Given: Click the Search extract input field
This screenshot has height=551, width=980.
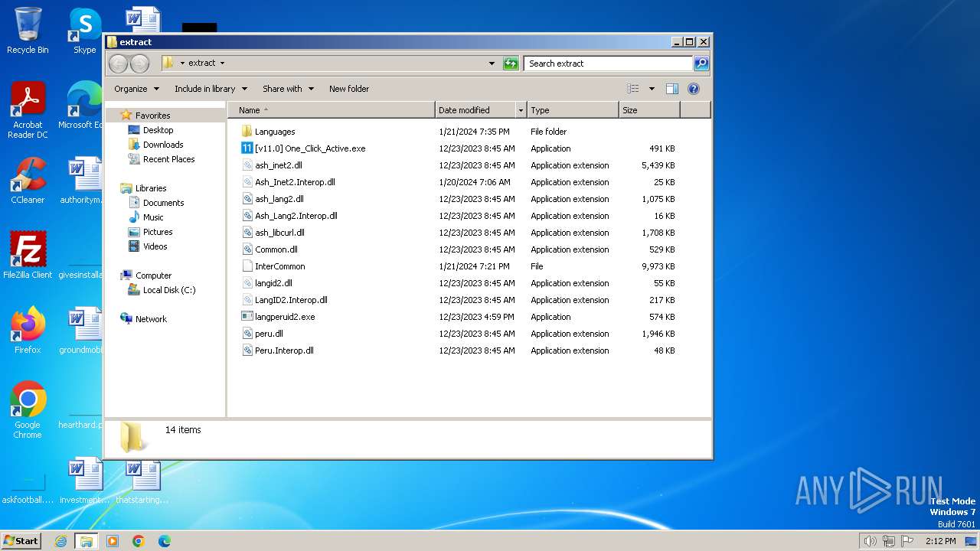Looking at the screenshot, I should pyautogui.click(x=608, y=64).
